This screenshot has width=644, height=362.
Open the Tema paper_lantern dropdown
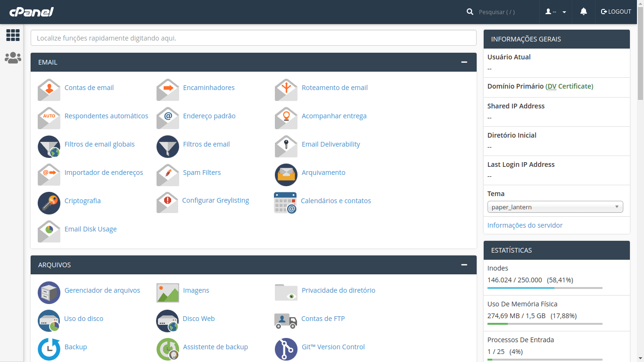tap(555, 207)
